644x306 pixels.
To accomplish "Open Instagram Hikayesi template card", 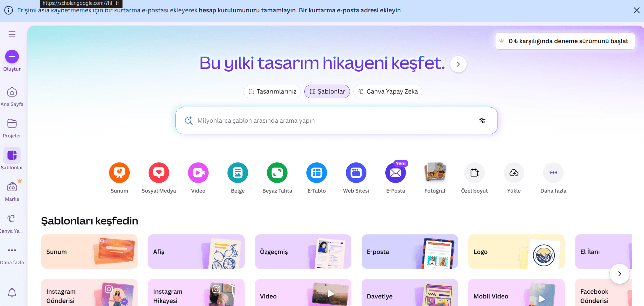I will [196, 292].
